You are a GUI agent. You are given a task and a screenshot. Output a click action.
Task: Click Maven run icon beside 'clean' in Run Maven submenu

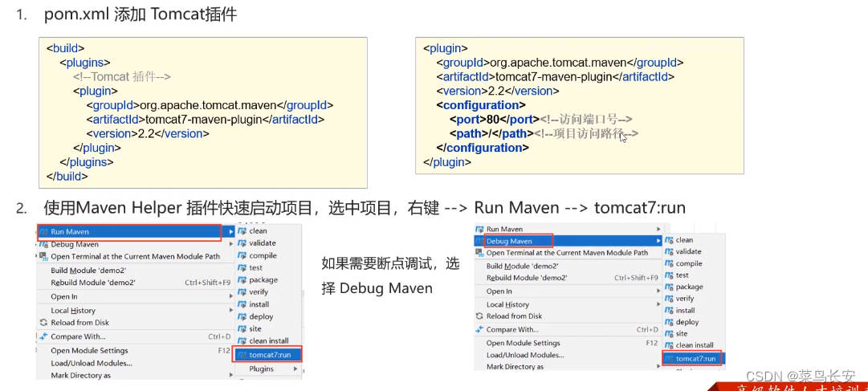coord(242,231)
